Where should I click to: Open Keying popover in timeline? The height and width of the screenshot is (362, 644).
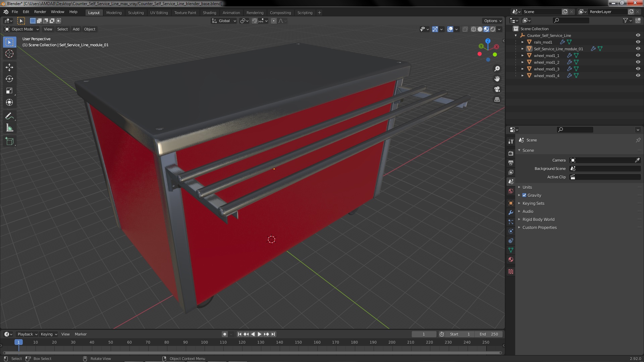[49, 334]
